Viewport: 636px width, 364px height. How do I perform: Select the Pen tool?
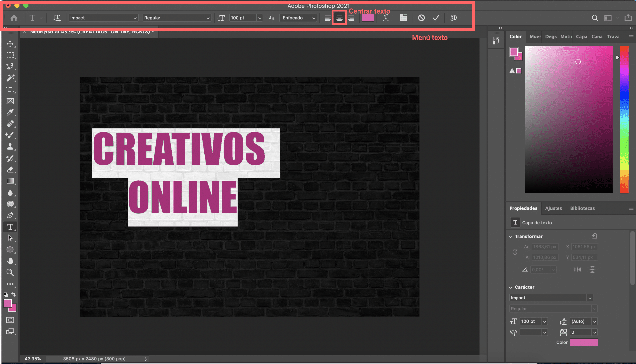pyautogui.click(x=10, y=215)
